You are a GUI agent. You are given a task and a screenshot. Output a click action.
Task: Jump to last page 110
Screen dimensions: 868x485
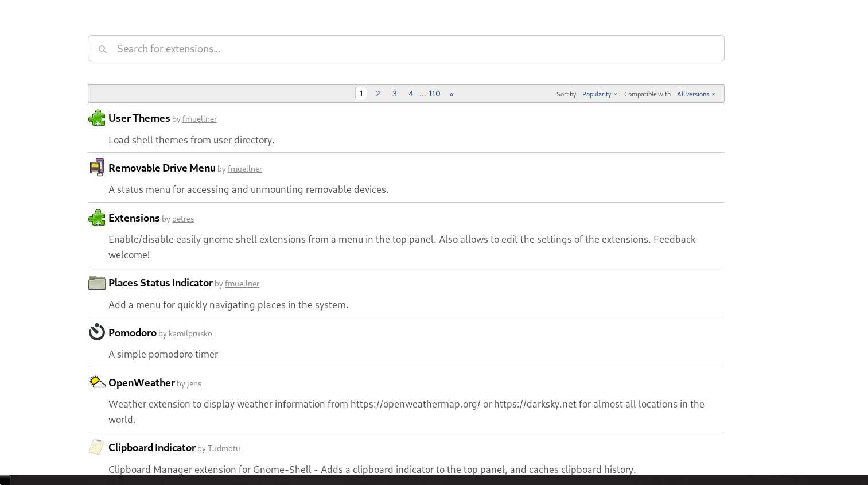(434, 94)
